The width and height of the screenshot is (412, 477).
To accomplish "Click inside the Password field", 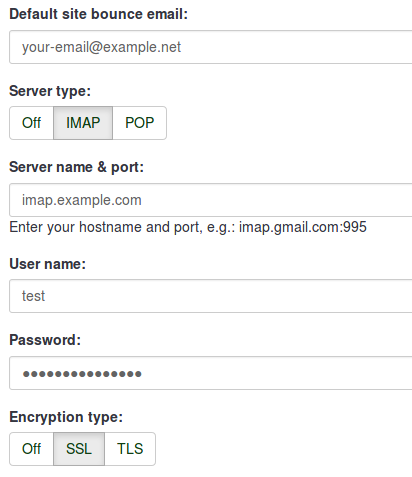I will tap(211, 373).
